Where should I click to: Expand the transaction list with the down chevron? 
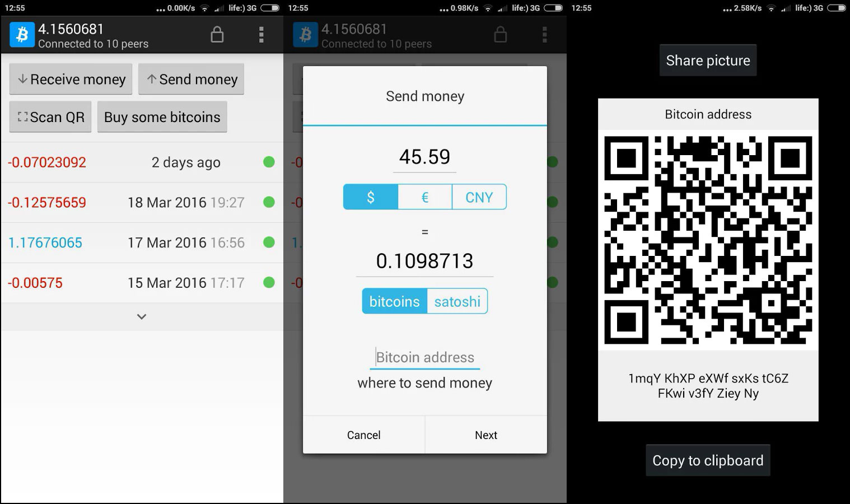click(x=142, y=316)
